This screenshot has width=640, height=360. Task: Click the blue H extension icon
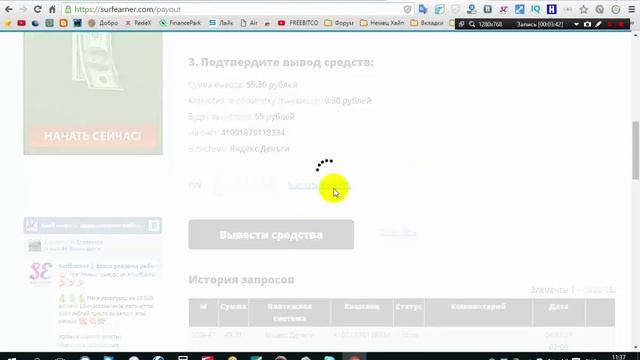pyautogui.click(x=551, y=9)
